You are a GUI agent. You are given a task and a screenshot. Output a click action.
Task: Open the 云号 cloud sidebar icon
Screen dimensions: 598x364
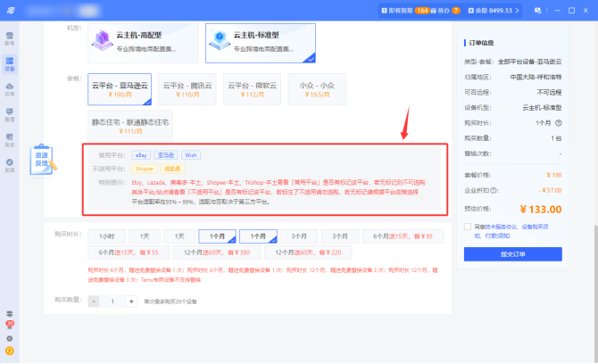click(10, 89)
